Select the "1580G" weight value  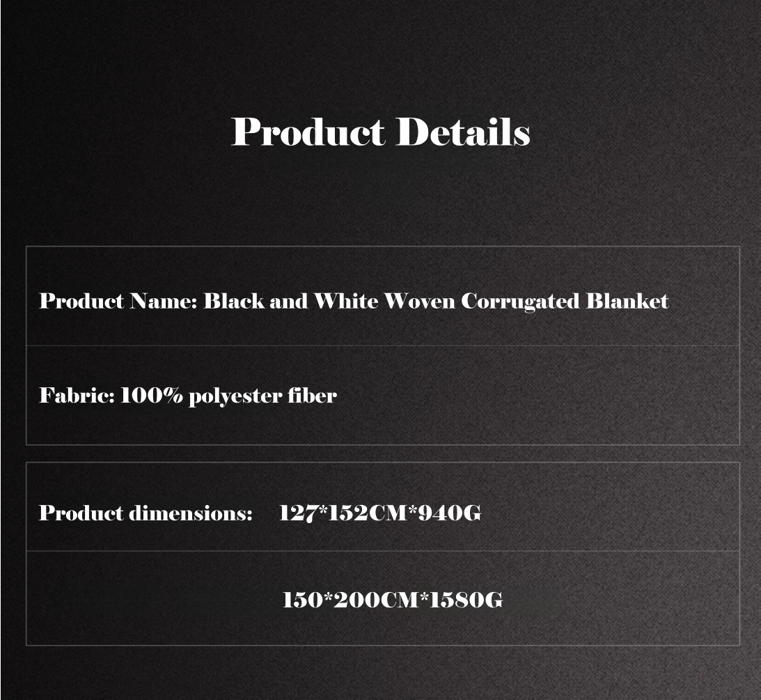coord(465,600)
